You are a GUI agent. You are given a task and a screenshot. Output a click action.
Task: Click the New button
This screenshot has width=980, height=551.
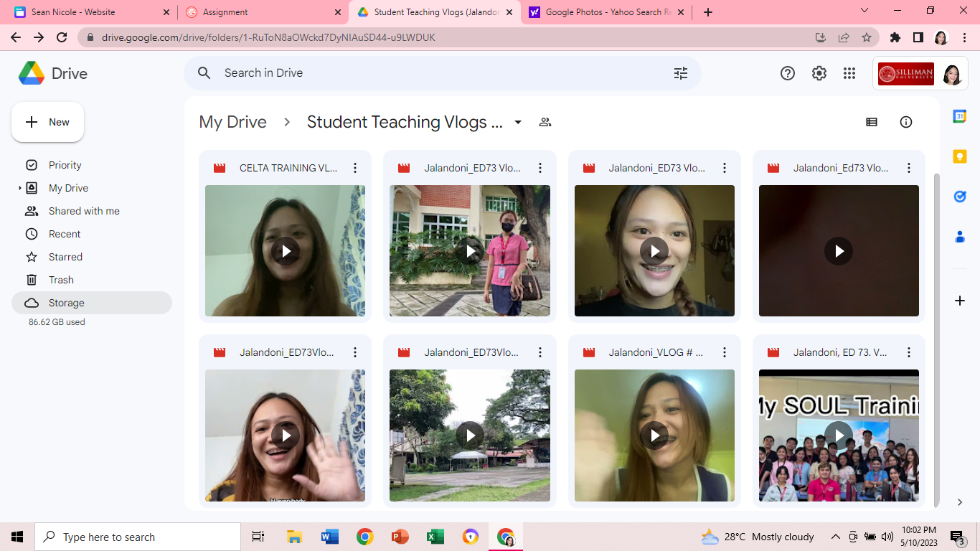click(48, 122)
